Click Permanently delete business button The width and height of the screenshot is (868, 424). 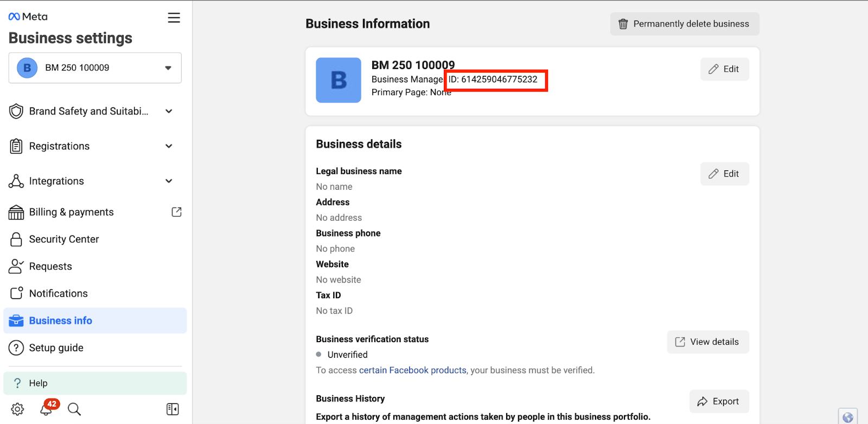point(685,24)
